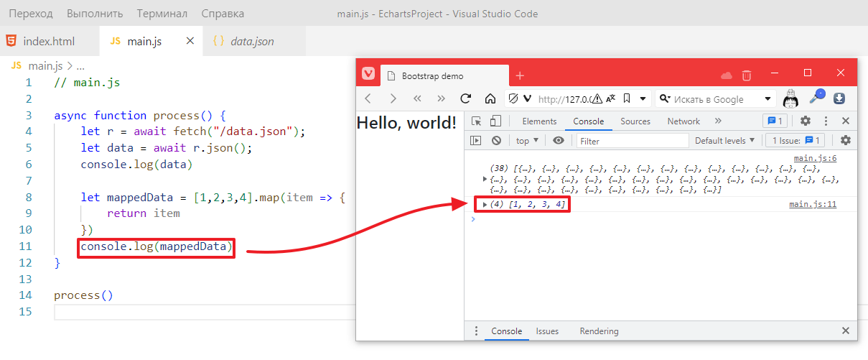Toggle the device toolbar icon in DevTools
The image size is (868, 360).
[495, 121]
